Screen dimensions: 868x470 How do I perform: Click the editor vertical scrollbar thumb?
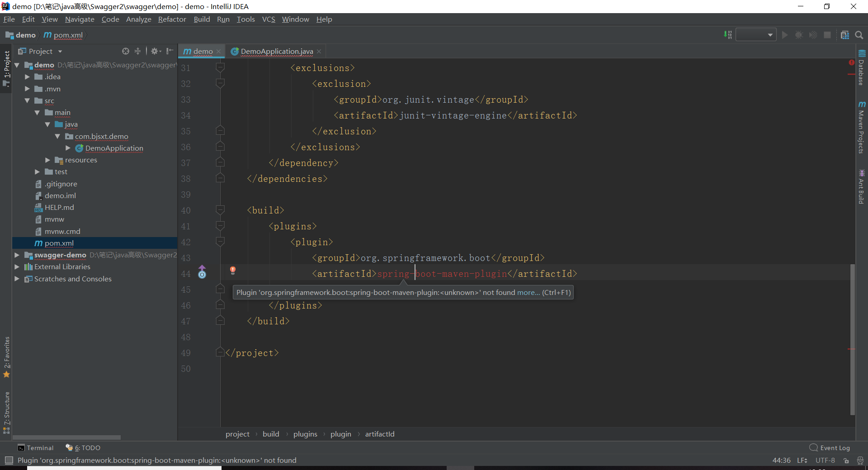(x=853, y=339)
